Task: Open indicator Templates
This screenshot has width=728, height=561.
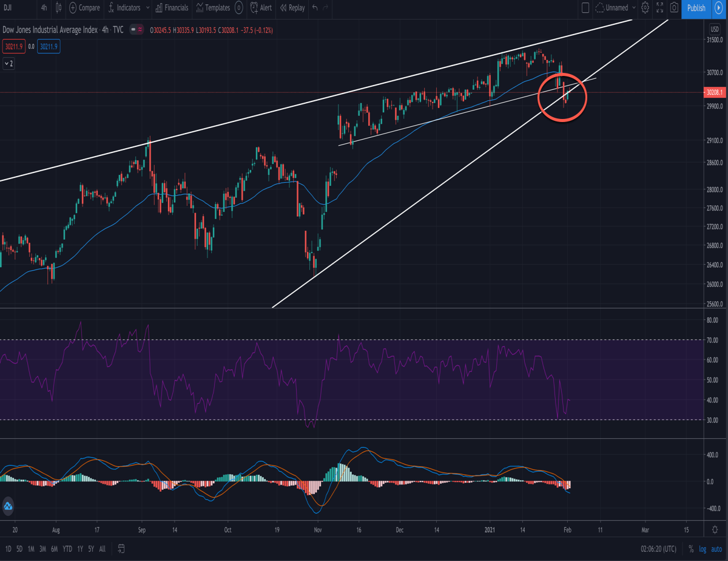Action: coord(213,8)
